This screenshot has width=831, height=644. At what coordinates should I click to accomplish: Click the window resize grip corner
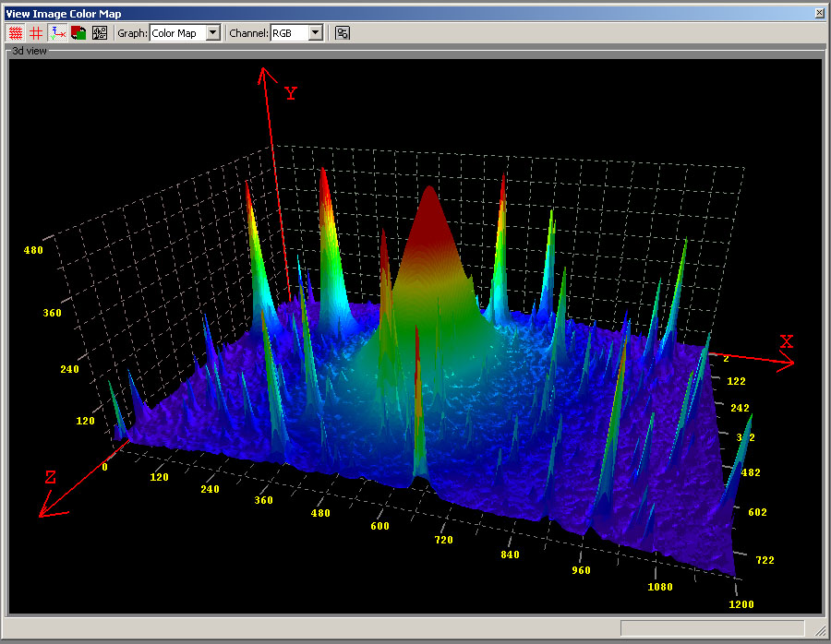821,630
